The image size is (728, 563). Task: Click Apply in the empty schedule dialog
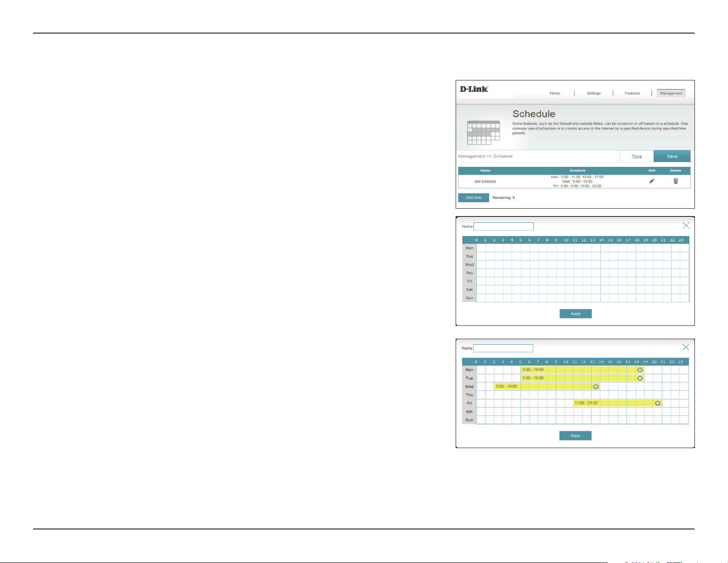click(x=576, y=313)
